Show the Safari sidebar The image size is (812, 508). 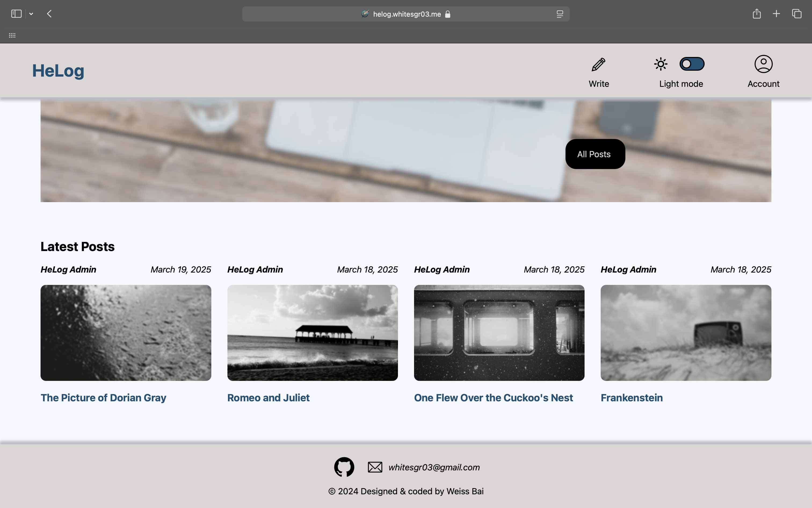[x=16, y=14]
